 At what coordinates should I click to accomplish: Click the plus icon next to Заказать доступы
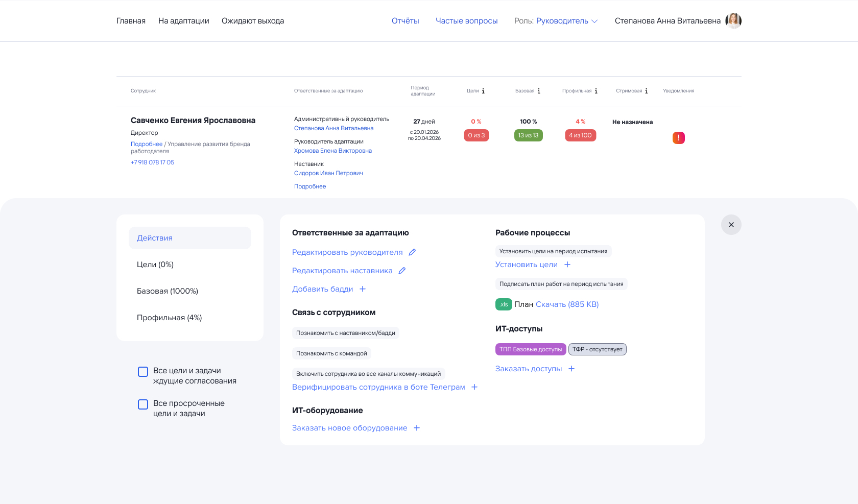[x=571, y=369]
